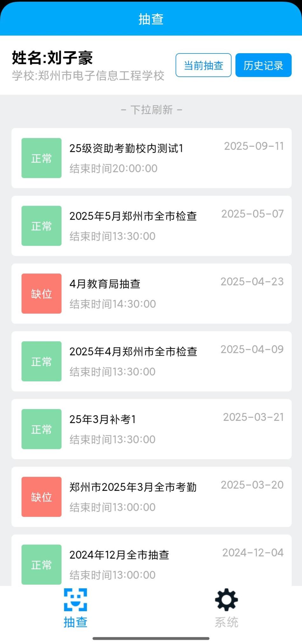The width and height of the screenshot is (302, 644).
Task: Switch to 当前抽查 view
Action: [x=203, y=65]
